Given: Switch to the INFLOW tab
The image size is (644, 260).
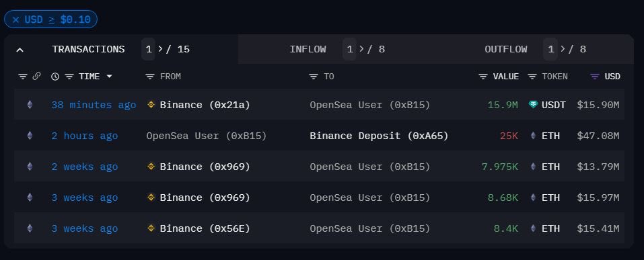Looking at the screenshot, I should point(308,49).
